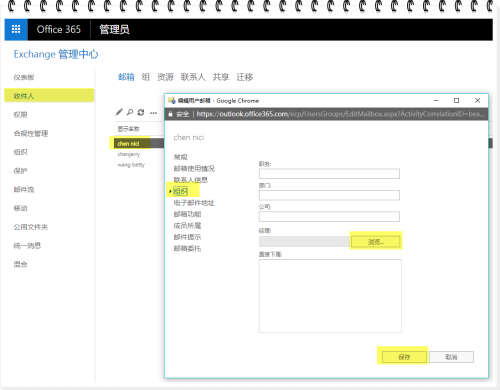Open Exchange 管理中心 title link
The image size is (500, 390).
(56, 54)
